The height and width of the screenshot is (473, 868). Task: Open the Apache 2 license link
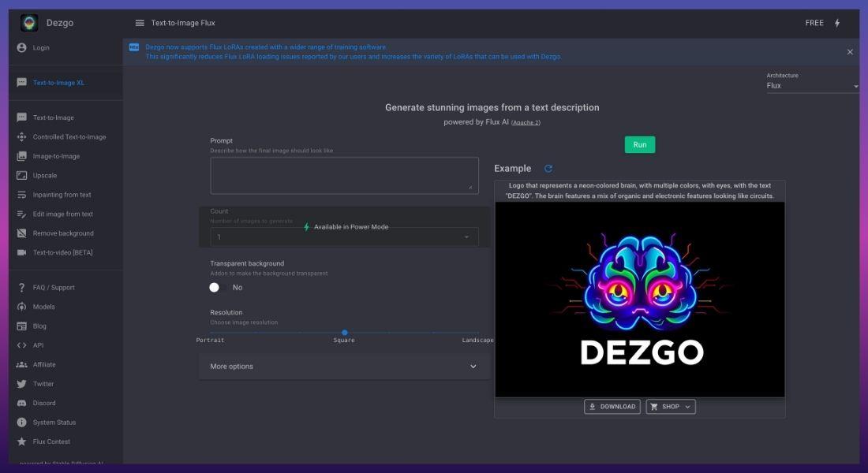pyautogui.click(x=526, y=122)
